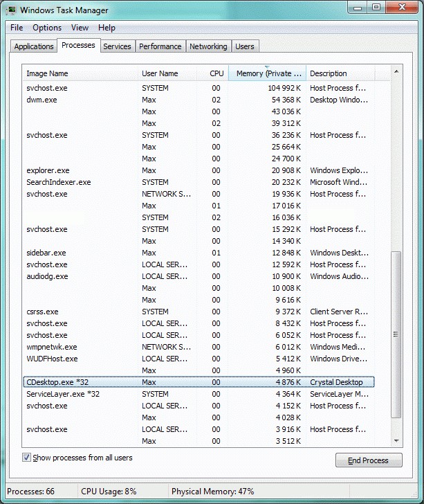Viewport: 424px width, 504px height.
Task: Click the 43 036 K memory cell
Action: (x=286, y=111)
